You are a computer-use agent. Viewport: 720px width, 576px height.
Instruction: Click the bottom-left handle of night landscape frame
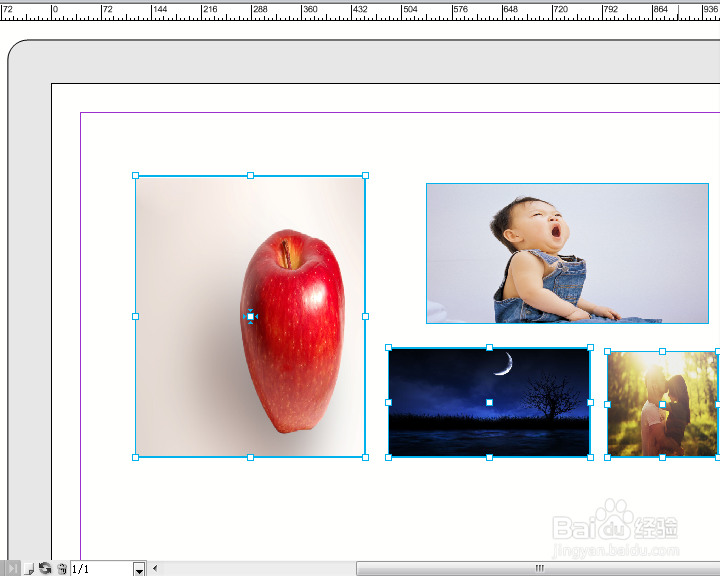click(388, 457)
